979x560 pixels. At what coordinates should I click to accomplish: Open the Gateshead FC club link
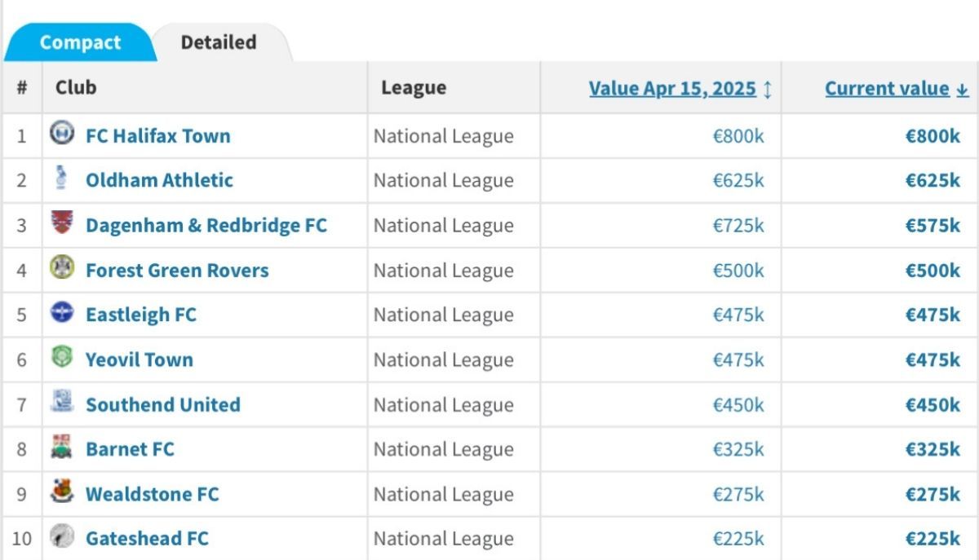pyautogui.click(x=147, y=539)
